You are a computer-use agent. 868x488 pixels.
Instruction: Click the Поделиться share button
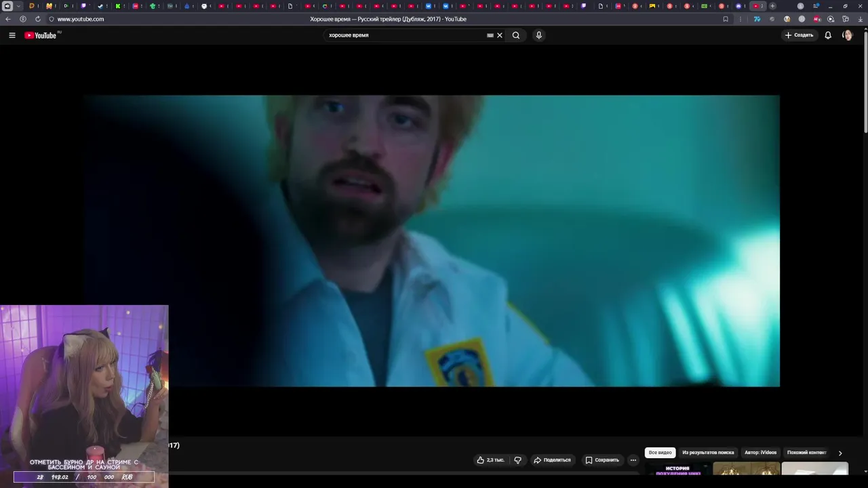[x=552, y=460]
